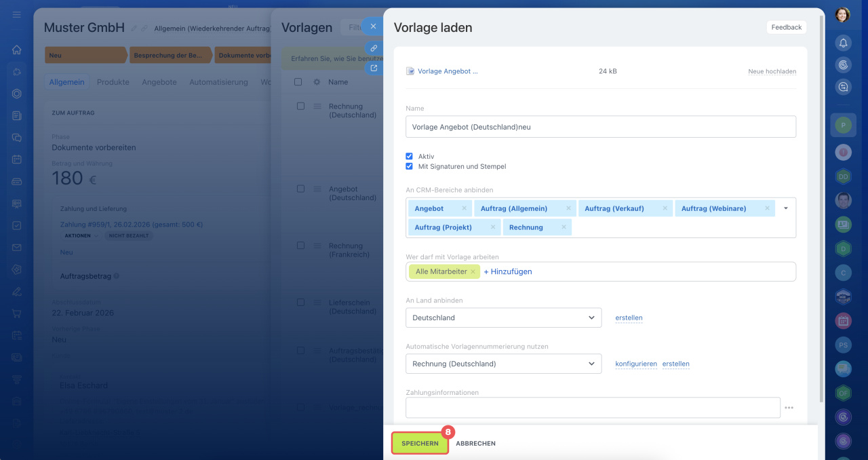Open signature pen icon in left sidebar

coord(17,292)
